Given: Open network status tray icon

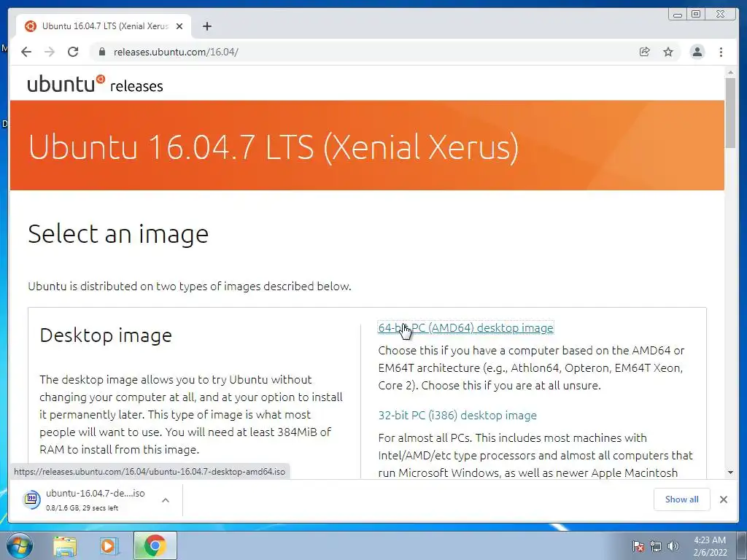Looking at the screenshot, I should [656, 546].
